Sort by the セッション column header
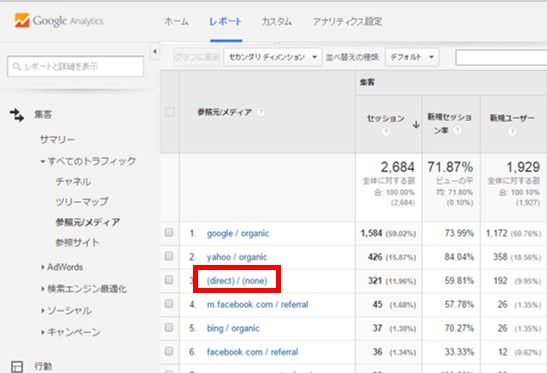The image size is (547, 373). pyautogui.click(x=386, y=118)
